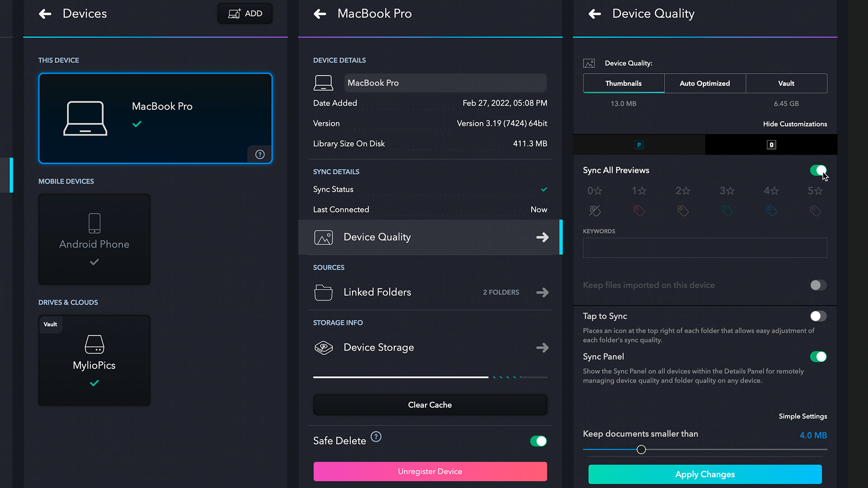Select the red label tag
This screenshot has height=488, width=868.
click(639, 211)
